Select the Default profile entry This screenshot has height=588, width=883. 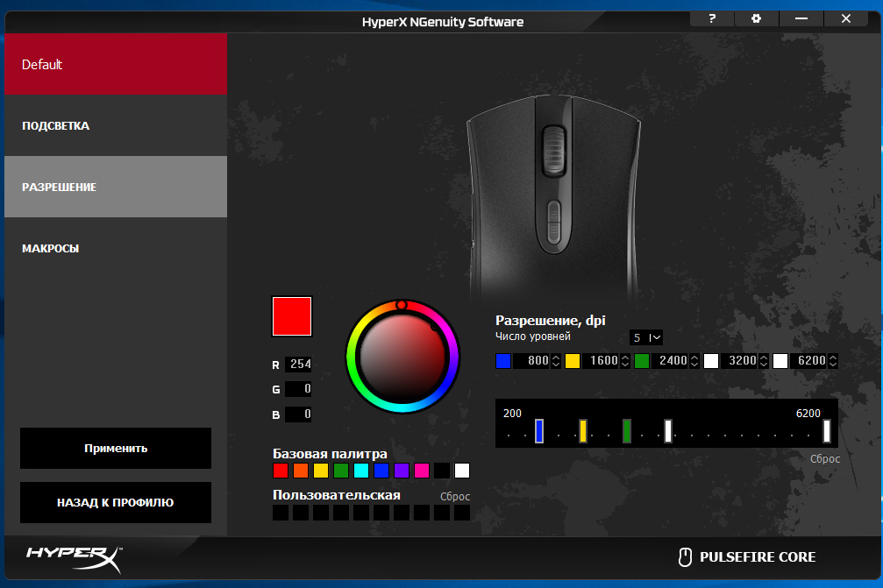click(x=115, y=64)
